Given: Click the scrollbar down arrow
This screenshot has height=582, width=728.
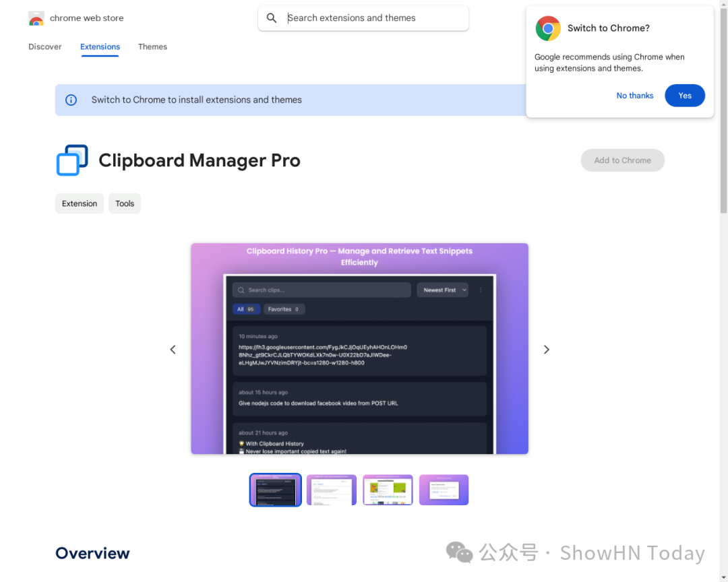Looking at the screenshot, I should [724, 577].
